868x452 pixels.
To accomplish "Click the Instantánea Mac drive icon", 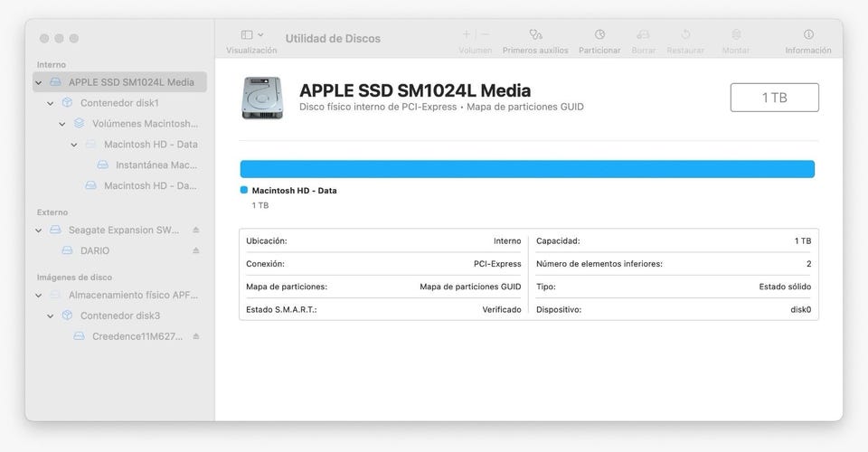I will 102,165.
